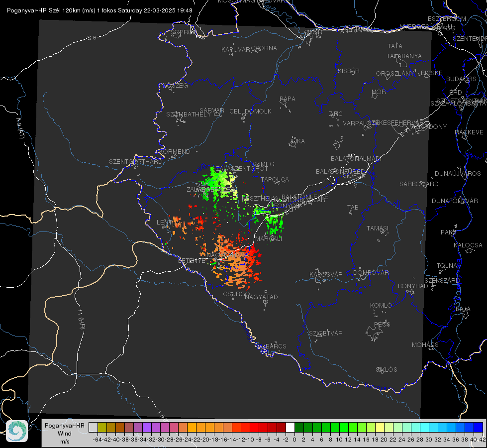
Task: Click the KAPUVÁR city label
Action: pos(236,49)
